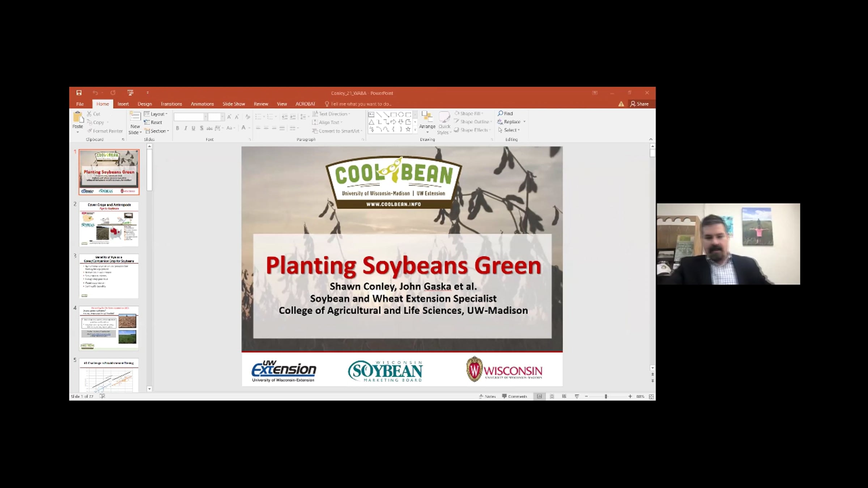Go to the Slide Show tab
Screen dimensions: 868x488
(234, 104)
